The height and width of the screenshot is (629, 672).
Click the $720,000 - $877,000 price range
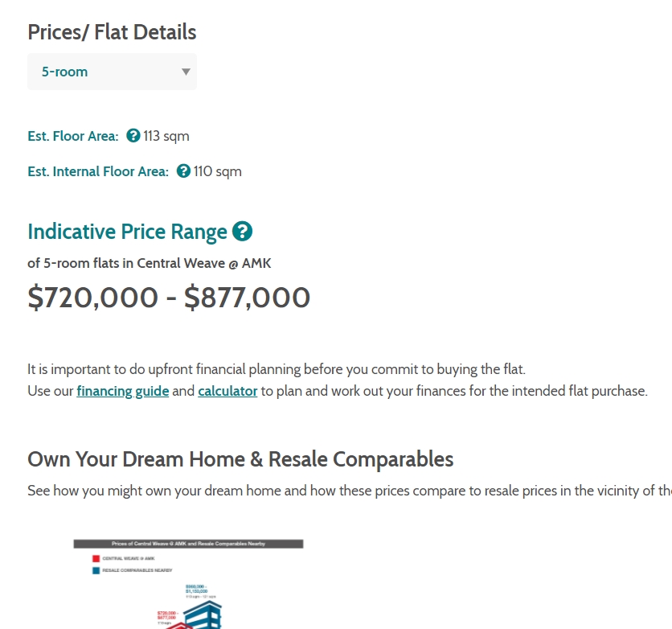(169, 298)
